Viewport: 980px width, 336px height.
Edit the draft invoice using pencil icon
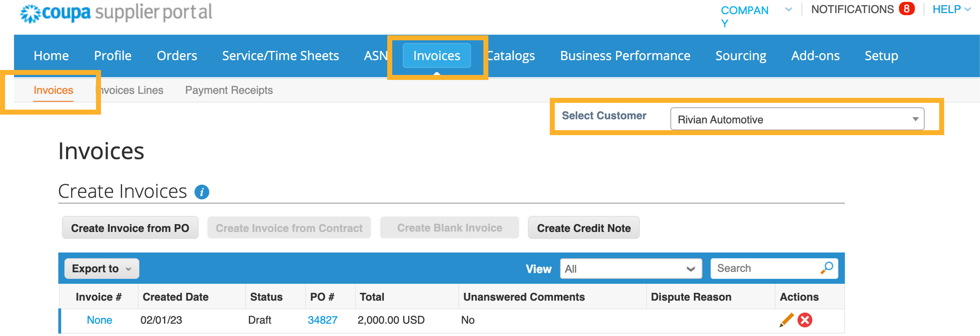(786, 320)
